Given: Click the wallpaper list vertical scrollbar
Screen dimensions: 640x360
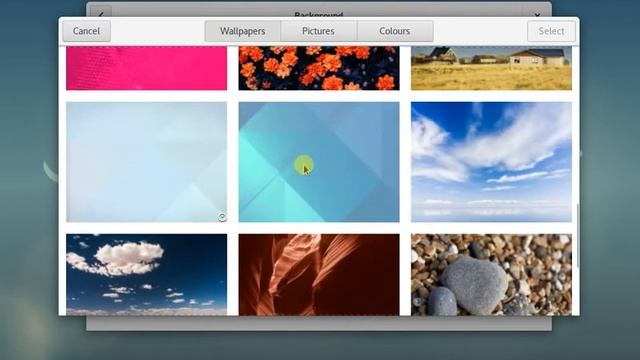Looking at the screenshot, I should tap(577, 236).
